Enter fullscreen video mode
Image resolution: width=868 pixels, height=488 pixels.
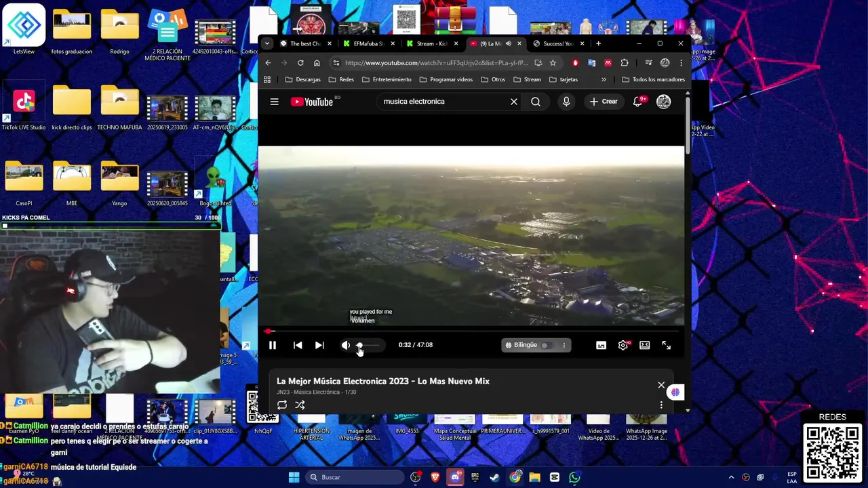667,345
